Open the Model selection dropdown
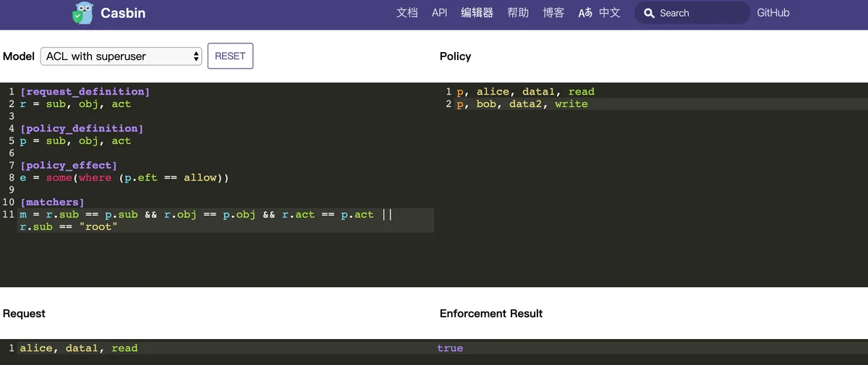 121,56
